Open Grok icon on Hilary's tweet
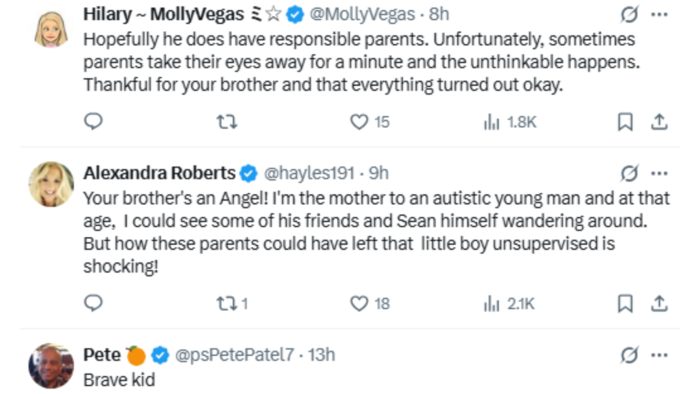 coord(629,14)
